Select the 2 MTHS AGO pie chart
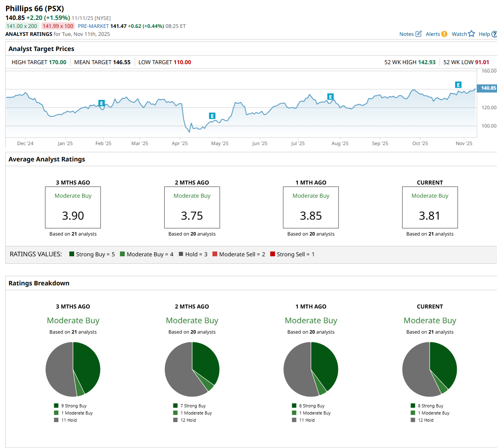Screen dimensions: 497x448 click(192, 369)
